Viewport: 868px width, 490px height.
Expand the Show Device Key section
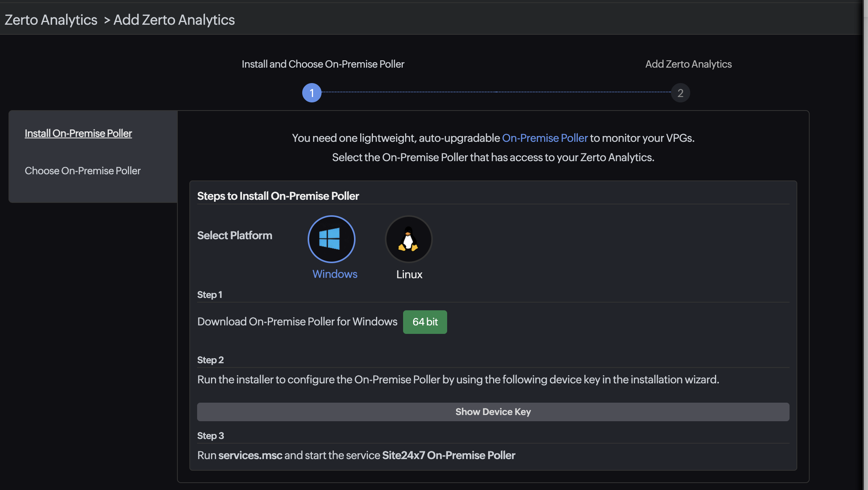coord(492,412)
